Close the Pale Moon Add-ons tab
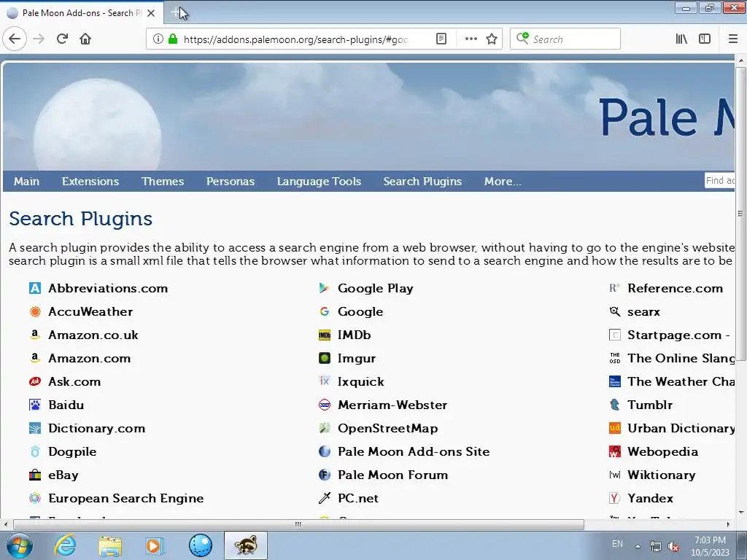The height and width of the screenshot is (560, 747). [x=151, y=13]
